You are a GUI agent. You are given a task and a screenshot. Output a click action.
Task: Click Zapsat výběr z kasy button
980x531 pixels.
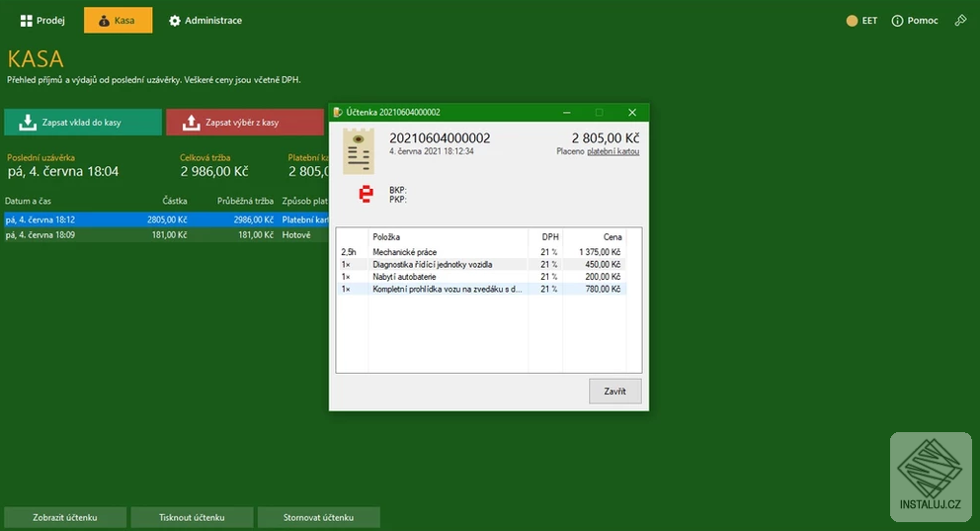[x=245, y=123]
